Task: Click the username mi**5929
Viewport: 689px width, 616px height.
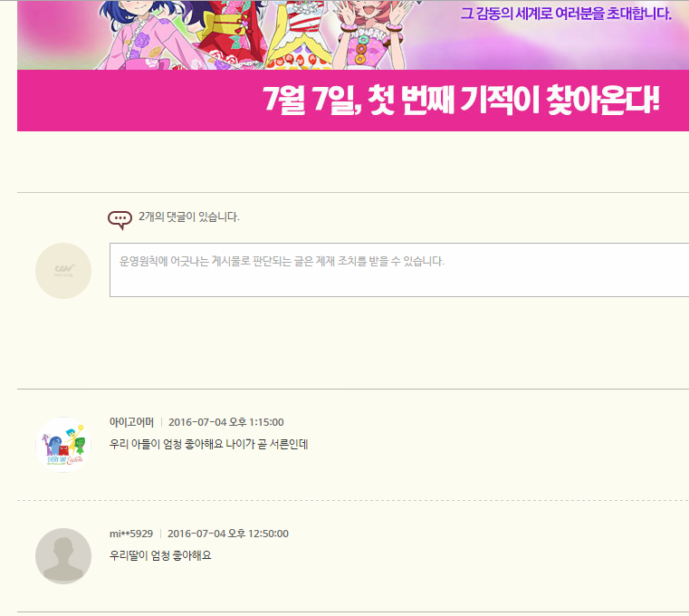Action: click(131, 534)
